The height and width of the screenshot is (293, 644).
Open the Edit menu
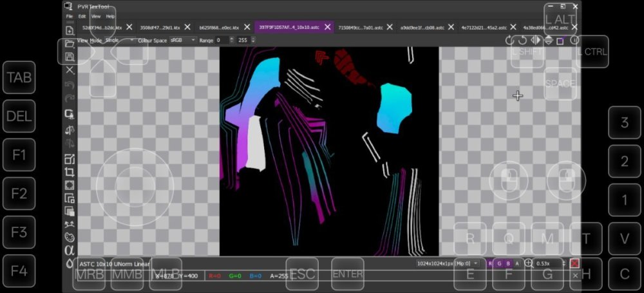(x=82, y=17)
